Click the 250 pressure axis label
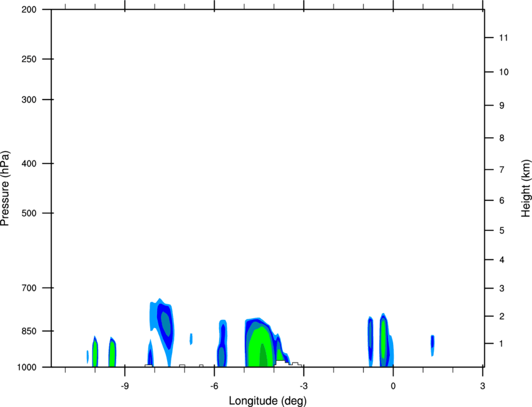The width and height of the screenshot is (532, 407). coord(29,59)
